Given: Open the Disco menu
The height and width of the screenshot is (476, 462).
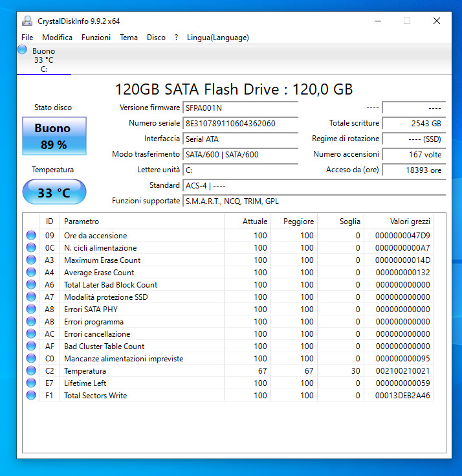Looking at the screenshot, I should tap(156, 38).
